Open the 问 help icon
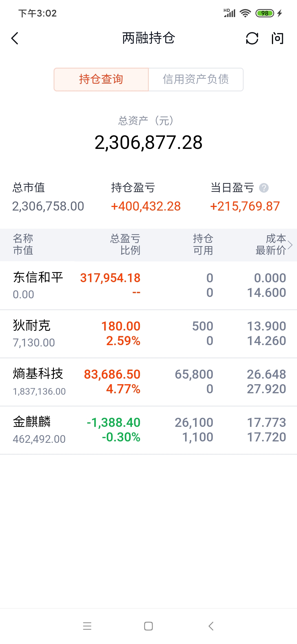Viewport: 297px width, 644px height. (x=277, y=38)
